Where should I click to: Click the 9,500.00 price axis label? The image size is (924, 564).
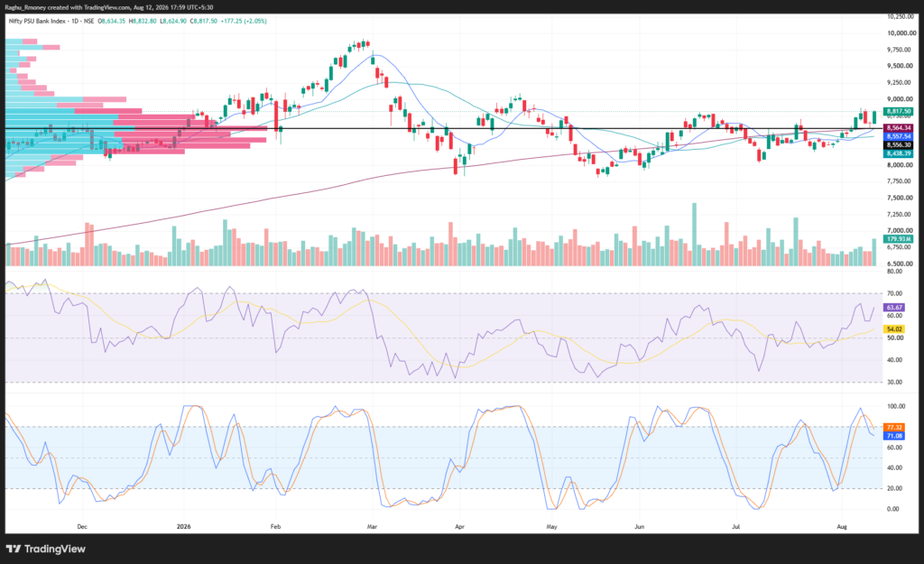click(900, 66)
